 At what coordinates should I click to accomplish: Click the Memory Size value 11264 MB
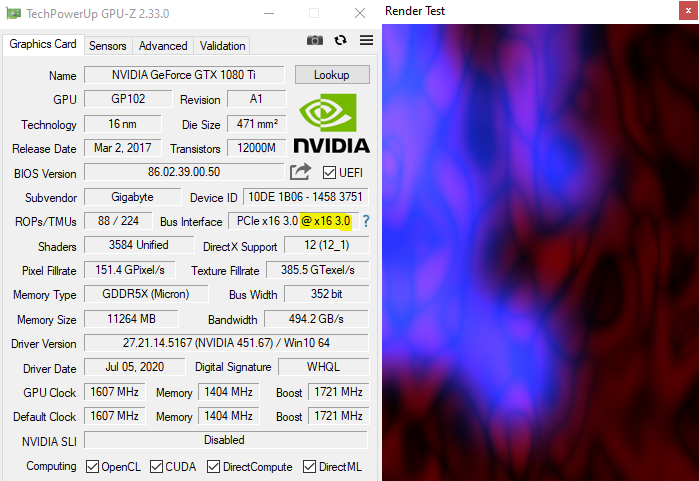pyautogui.click(x=131, y=319)
